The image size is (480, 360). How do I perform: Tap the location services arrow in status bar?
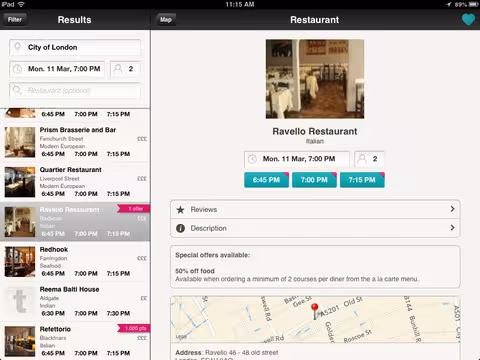point(449,4)
